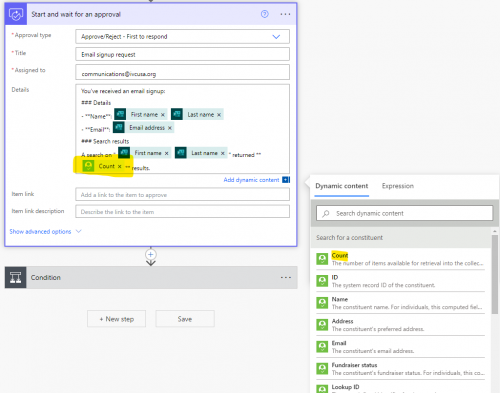500x393 pixels.
Task: Switch to the Dynamic content tab
Action: pyautogui.click(x=342, y=186)
